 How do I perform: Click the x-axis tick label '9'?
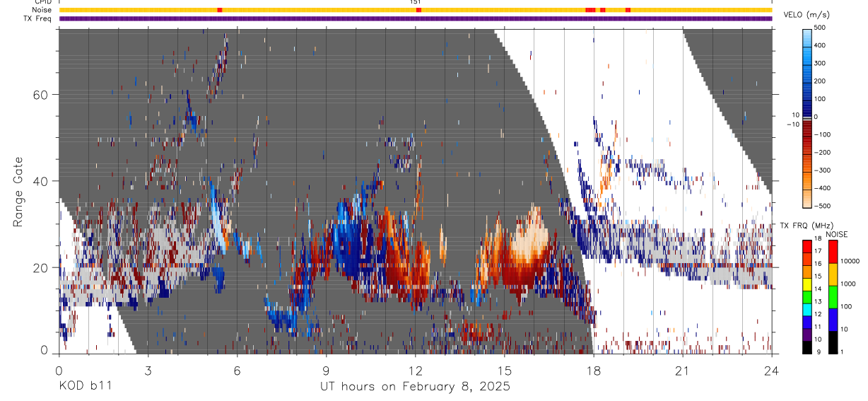coord(326,370)
